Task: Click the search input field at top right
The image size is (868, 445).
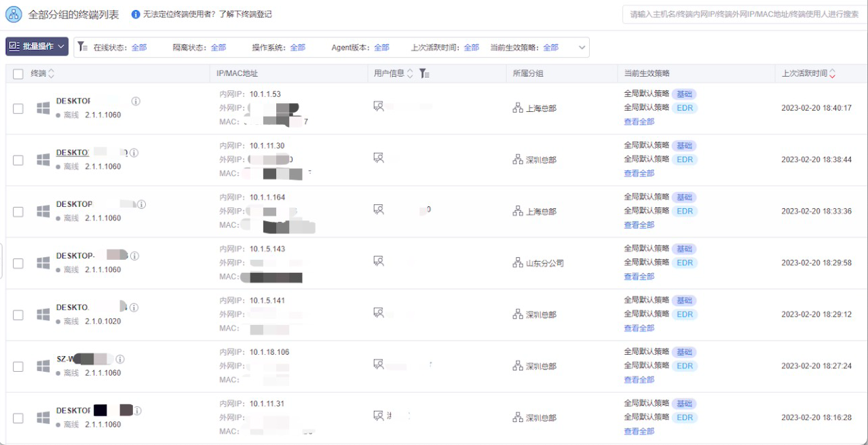Action: (742, 13)
